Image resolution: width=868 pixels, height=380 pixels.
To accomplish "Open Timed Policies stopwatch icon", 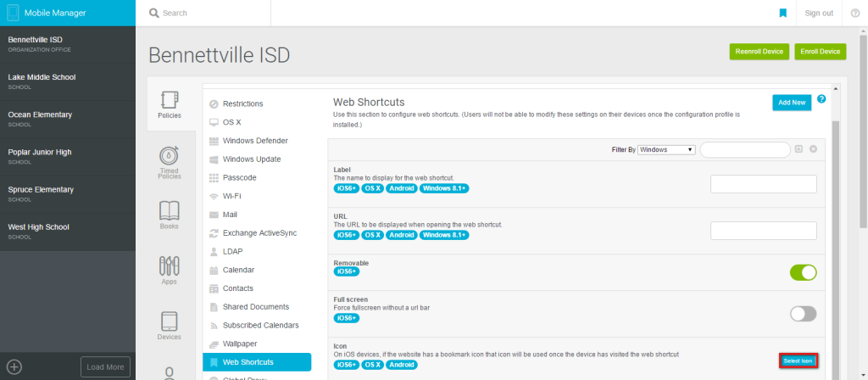I will (169, 155).
